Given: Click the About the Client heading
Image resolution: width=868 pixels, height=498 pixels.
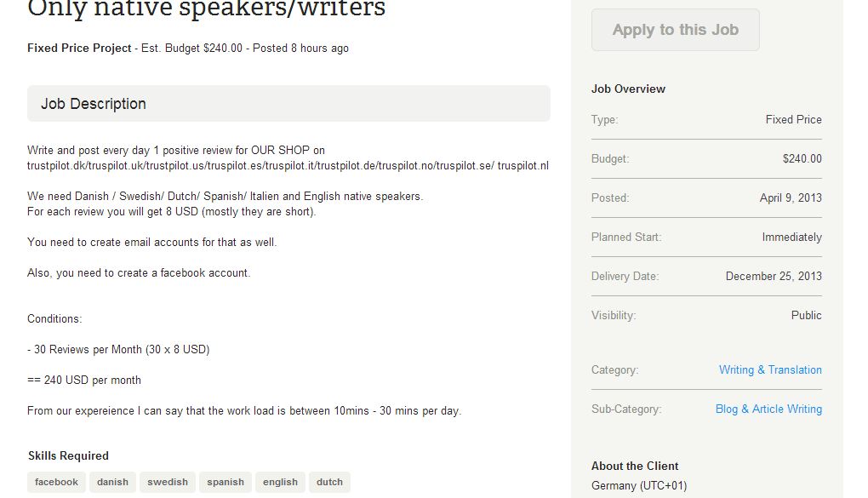Looking at the screenshot, I should pos(635,466).
